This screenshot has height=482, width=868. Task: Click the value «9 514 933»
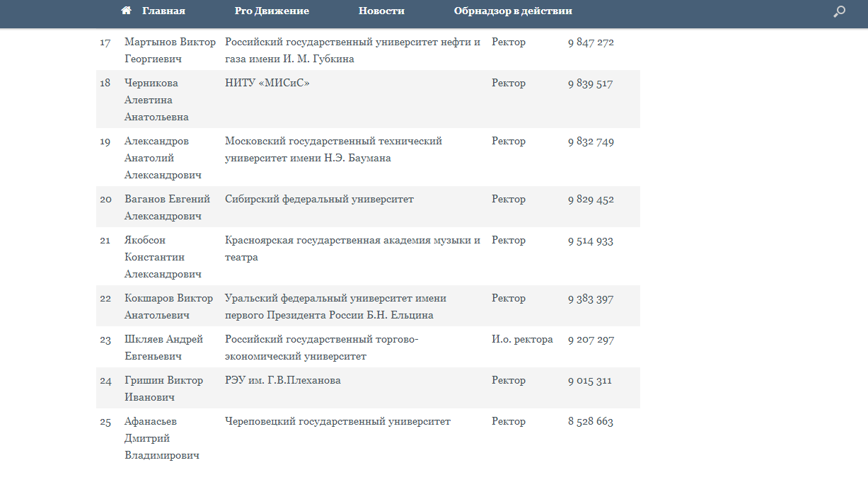[591, 241]
